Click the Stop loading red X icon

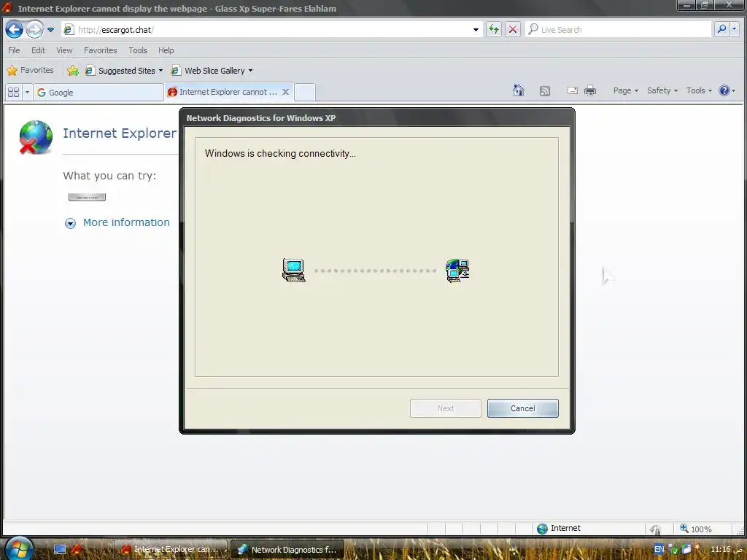pos(513,29)
